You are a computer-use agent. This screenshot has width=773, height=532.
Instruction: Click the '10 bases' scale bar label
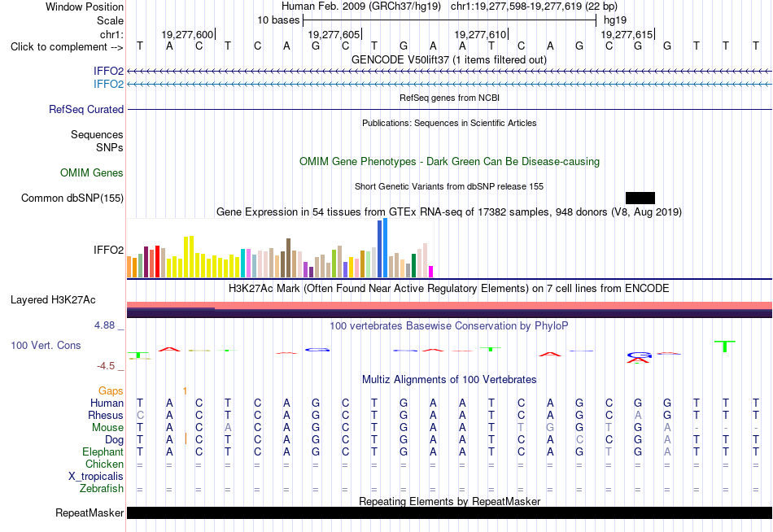click(x=278, y=20)
